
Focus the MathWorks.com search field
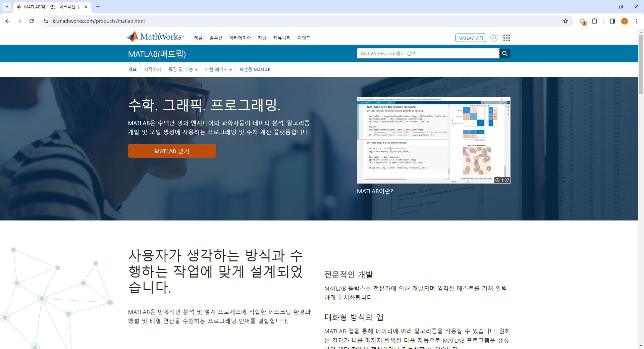[x=428, y=53]
